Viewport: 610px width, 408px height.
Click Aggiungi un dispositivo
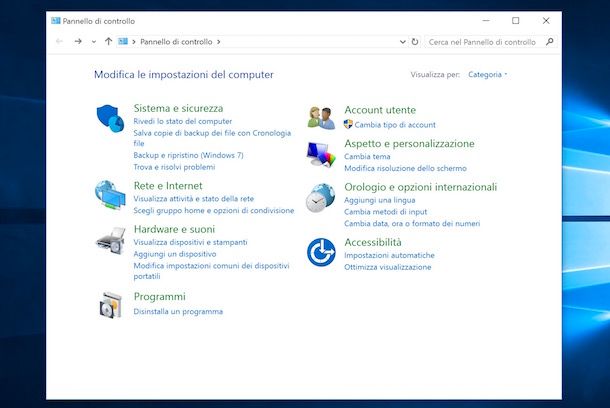pos(175,254)
